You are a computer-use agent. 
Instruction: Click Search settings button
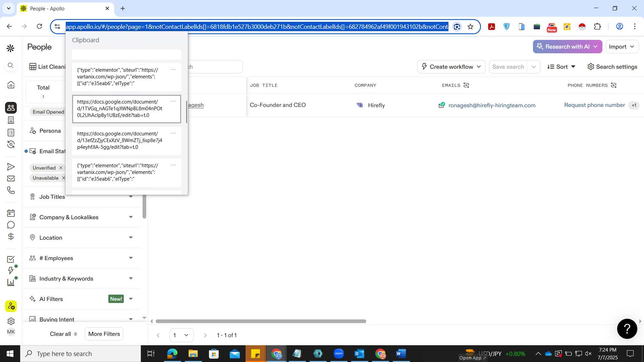[x=612, y=67]
